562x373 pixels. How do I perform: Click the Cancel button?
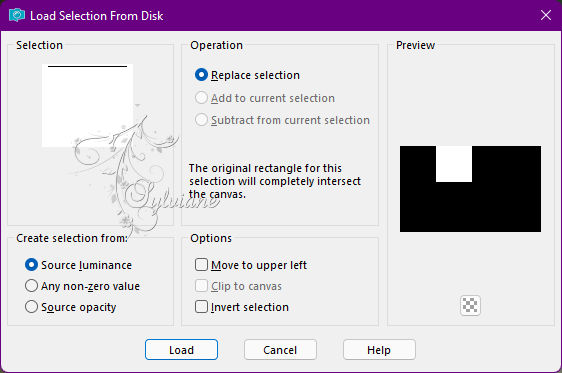(280, 350)
